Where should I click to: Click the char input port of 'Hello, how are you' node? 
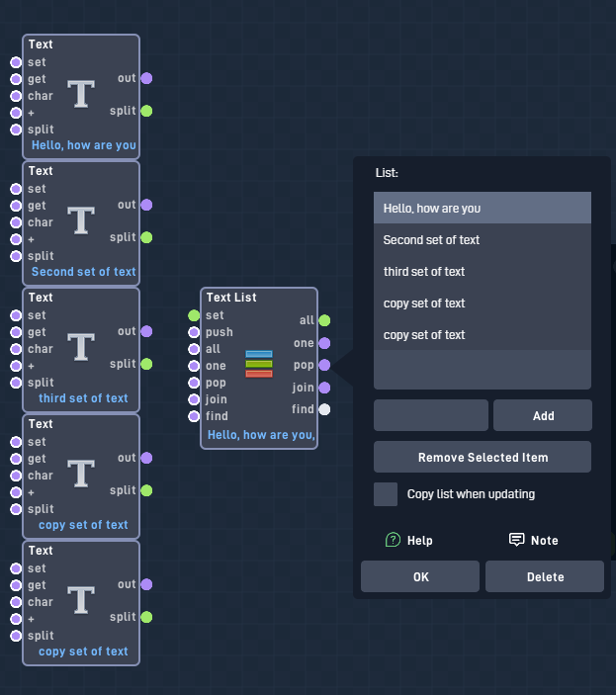click(16, 96)
